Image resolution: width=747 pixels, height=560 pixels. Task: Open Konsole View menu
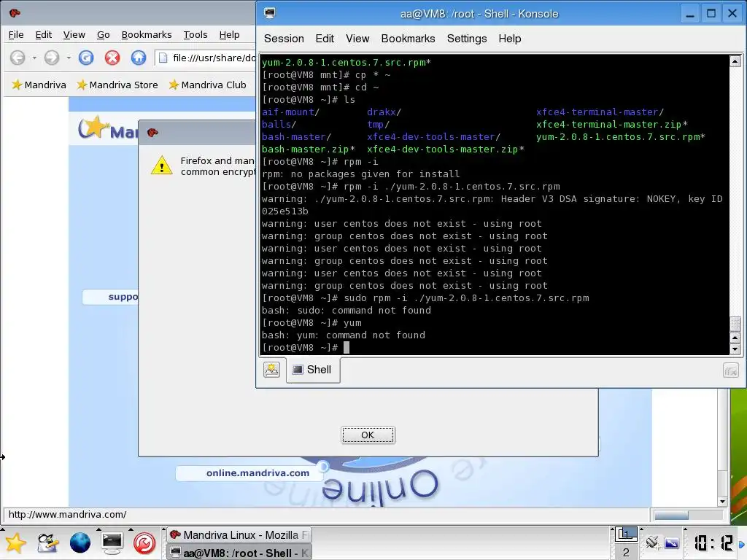(x=357, y=39)
